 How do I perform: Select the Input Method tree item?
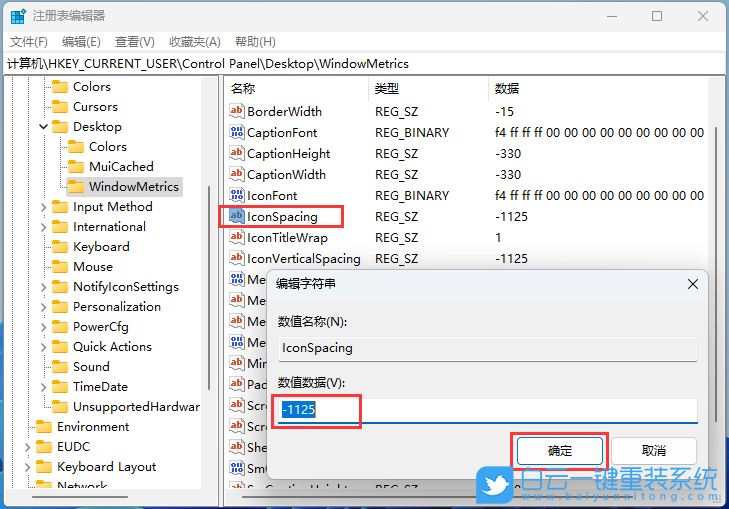coord(113,207)
